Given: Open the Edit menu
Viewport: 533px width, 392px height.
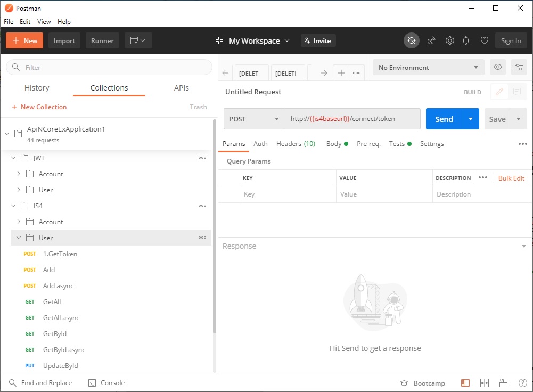Looking at the screenshot, I should coord(25,22).
